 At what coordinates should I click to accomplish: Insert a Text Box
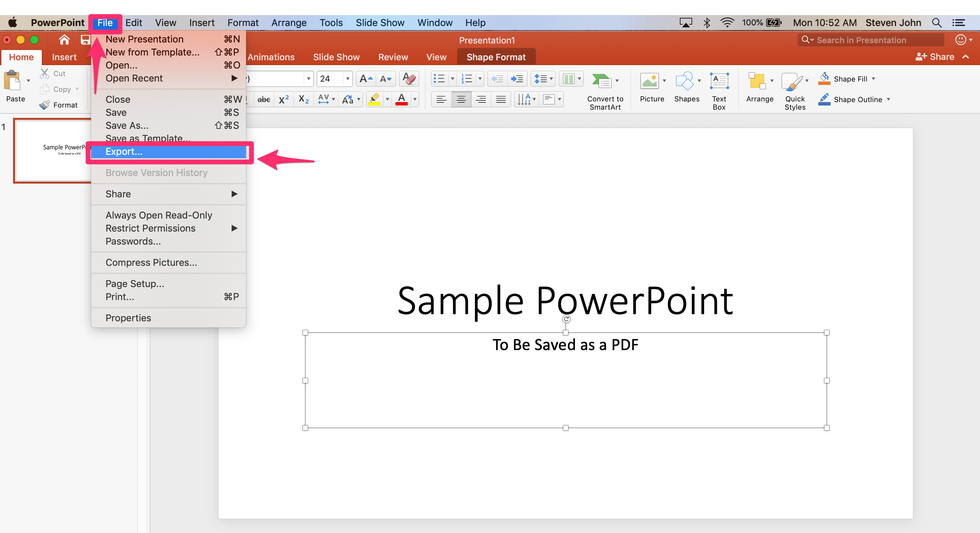pos(719,80)
